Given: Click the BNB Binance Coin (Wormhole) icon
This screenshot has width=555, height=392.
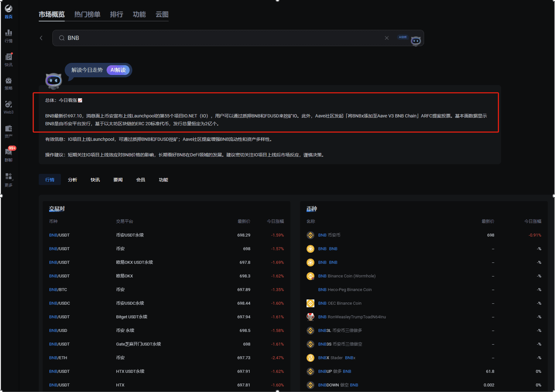Looking at the screenshot, I should pos(311,276).
